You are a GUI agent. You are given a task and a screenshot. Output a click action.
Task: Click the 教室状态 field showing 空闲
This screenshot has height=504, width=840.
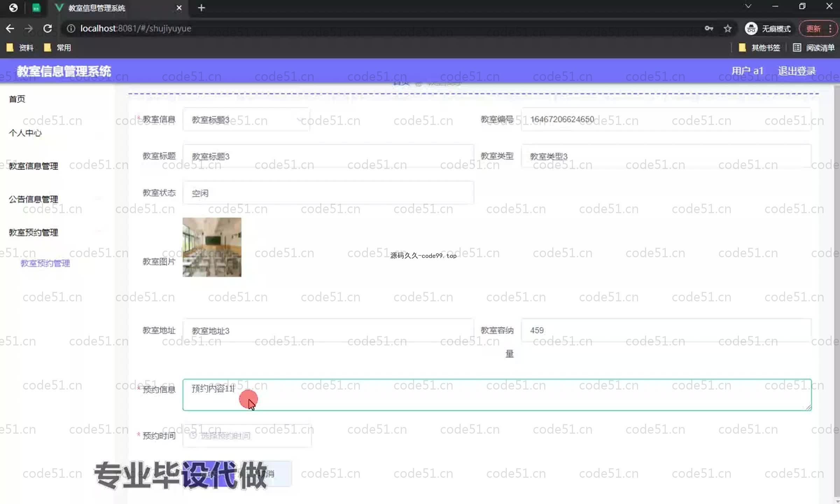[328, 193]
